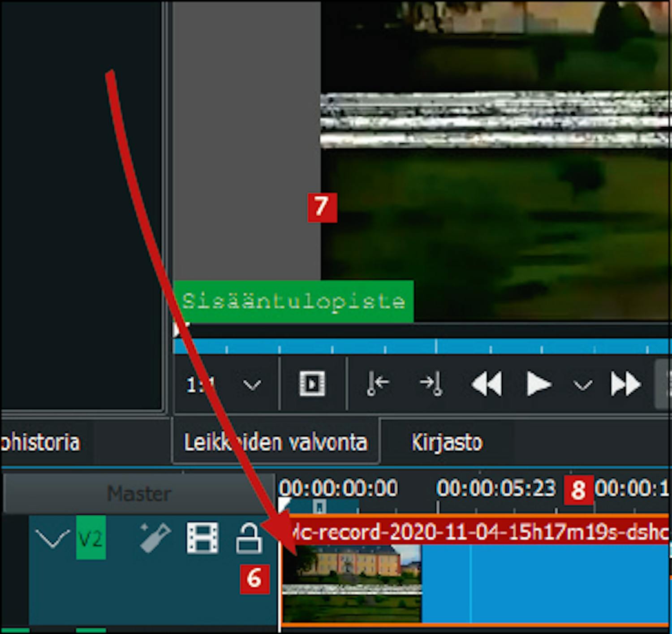Click the Master button above the tracks
This screenshot has width=672, height=634.
tap(139, 494)
